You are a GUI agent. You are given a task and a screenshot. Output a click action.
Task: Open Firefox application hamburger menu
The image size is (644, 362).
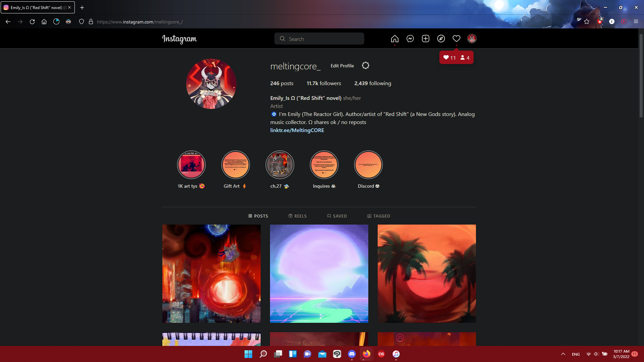636,22
